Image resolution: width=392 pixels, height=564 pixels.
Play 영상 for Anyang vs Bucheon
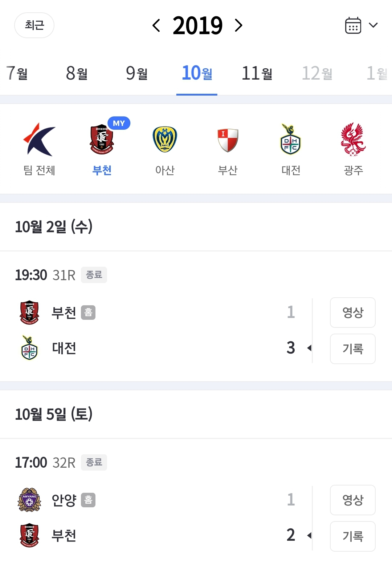point(352,500)
